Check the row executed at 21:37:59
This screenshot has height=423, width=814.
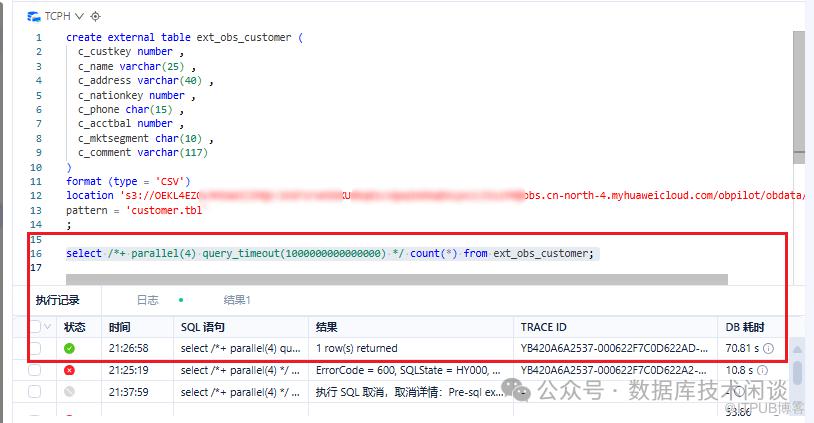pyautogui.click(x=35, y=392)
